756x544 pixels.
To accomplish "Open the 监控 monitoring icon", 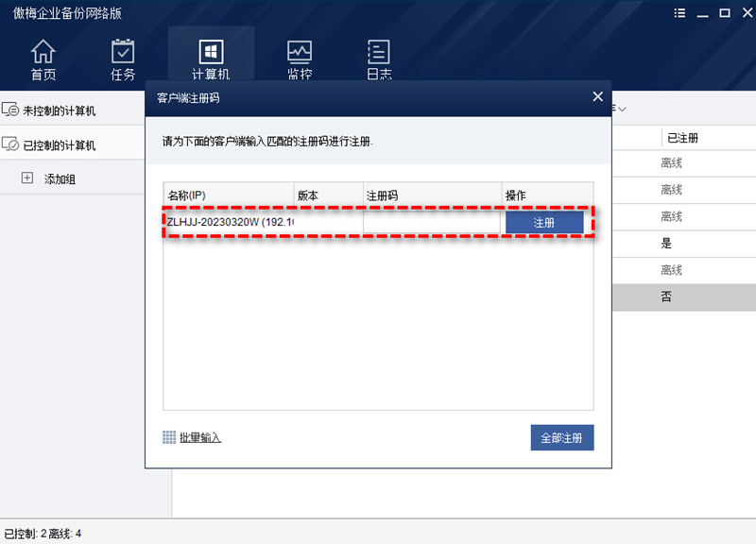I will 299,59.
